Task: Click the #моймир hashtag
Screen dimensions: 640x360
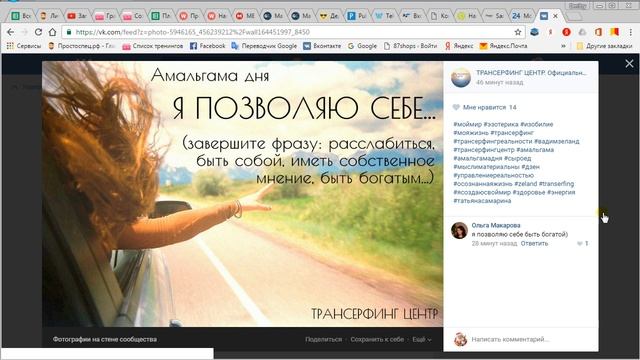Action: [467, 124]
